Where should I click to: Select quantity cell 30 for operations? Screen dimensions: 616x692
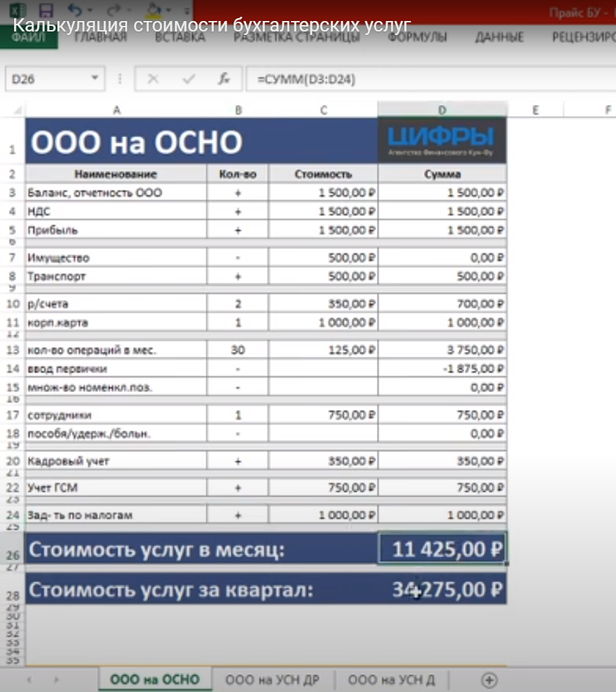pyautogui.click(x=238, y=350)
